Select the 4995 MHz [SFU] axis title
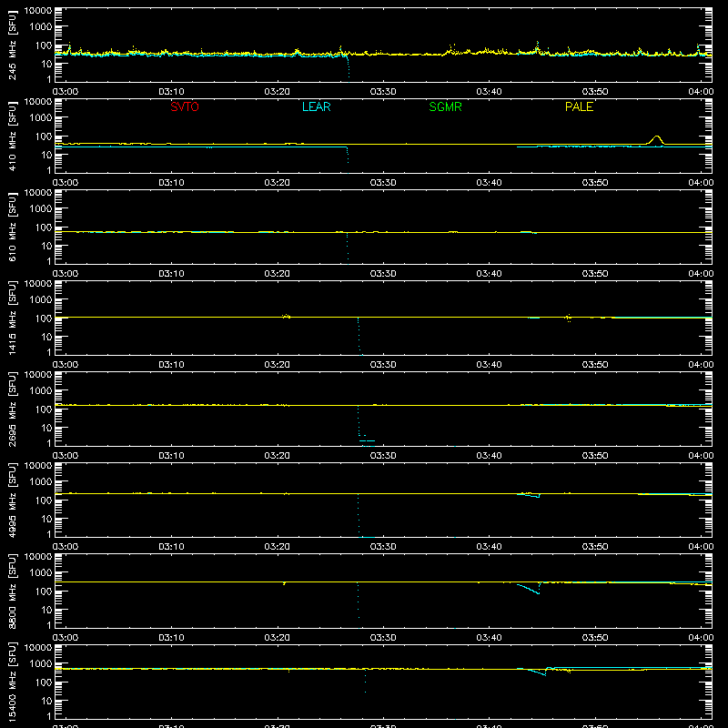Viewport: 728px width, 728px height. click(x=12, y=500)
